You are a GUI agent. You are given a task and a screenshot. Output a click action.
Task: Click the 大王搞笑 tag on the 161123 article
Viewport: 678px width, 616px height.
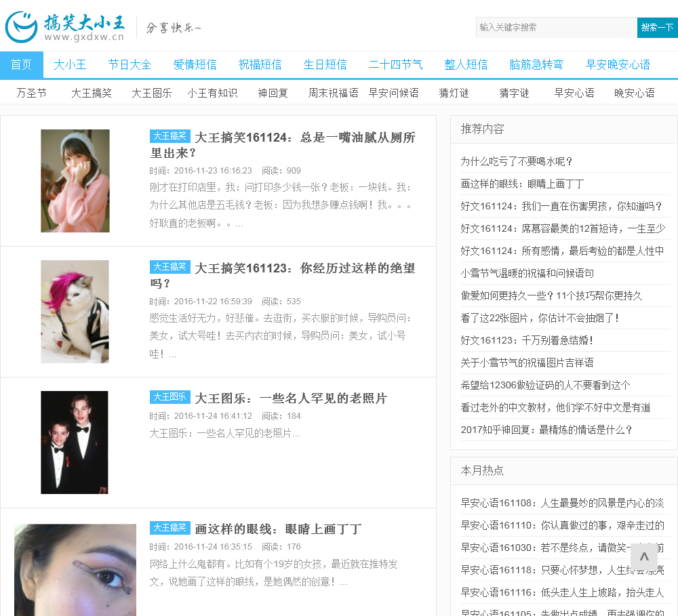tap(170, 267)
